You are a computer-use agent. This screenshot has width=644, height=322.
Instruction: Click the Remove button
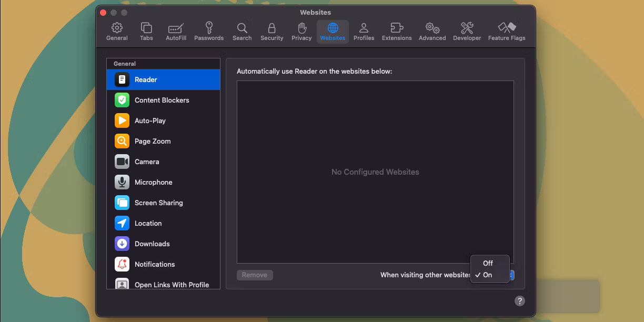[255, 275]
